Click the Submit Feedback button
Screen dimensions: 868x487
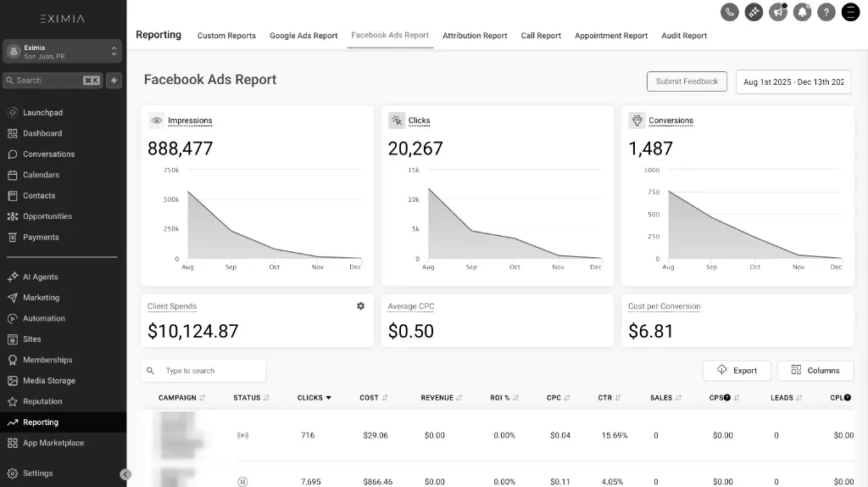687,81
